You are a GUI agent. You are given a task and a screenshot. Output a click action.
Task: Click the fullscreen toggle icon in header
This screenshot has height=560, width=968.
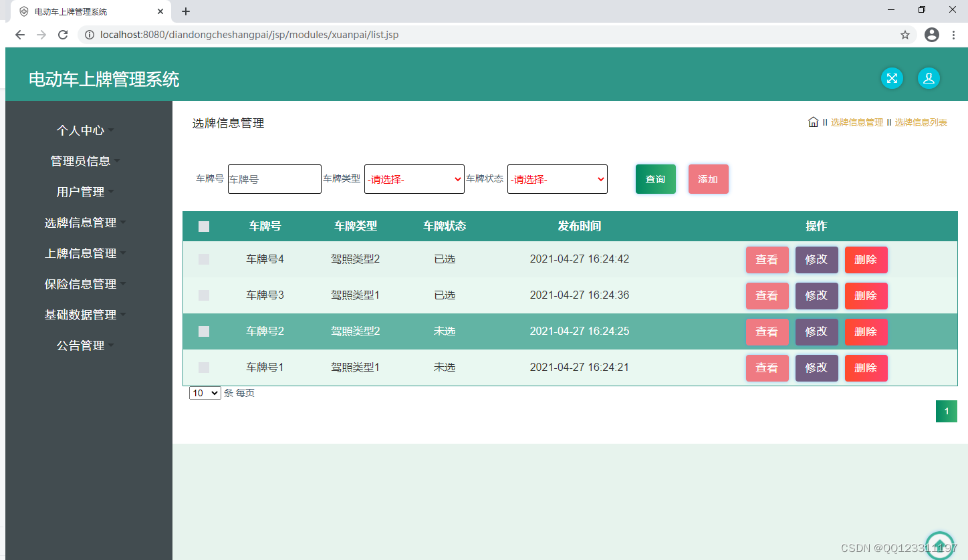point(892,78)
